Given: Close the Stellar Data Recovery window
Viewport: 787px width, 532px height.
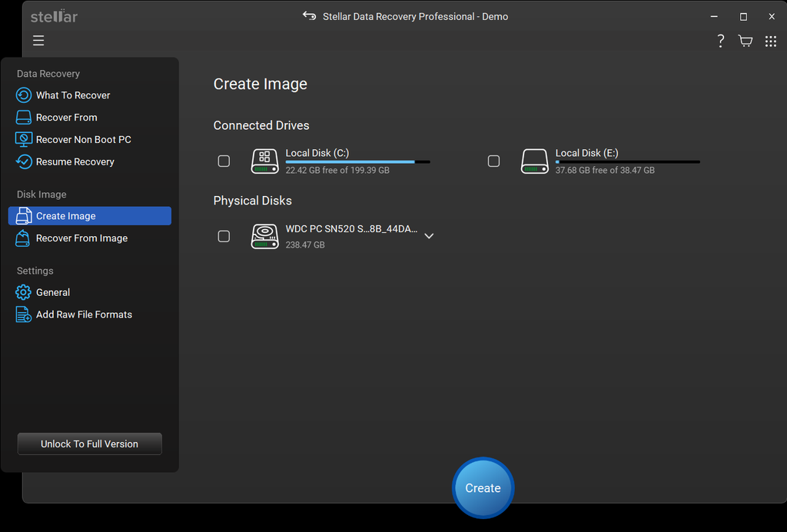Looking at the screenshot, I should (x=772, y=17).
